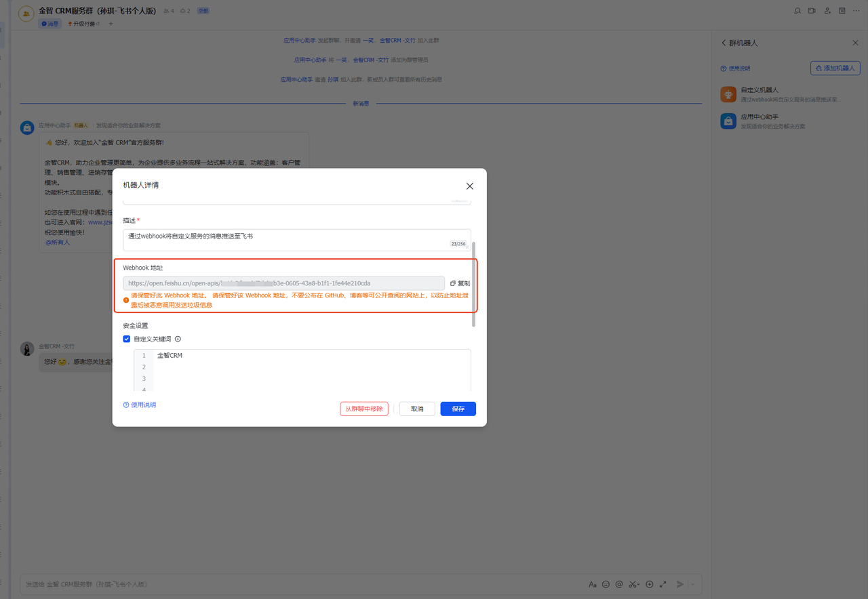Uncheck the 自定义关键词 checkbox
Screen dimensions: 868x599
pyautogui.click(x=127, y=339)
